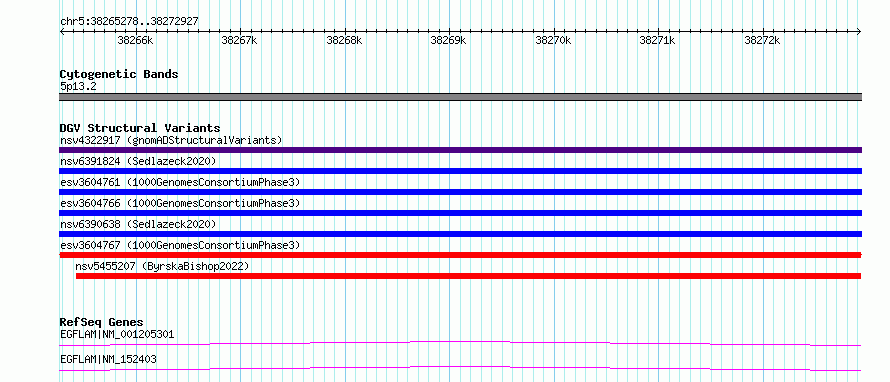Select the magenta NM_152403 transcript line
Screen dimensions: 890x382
point(460,368)
